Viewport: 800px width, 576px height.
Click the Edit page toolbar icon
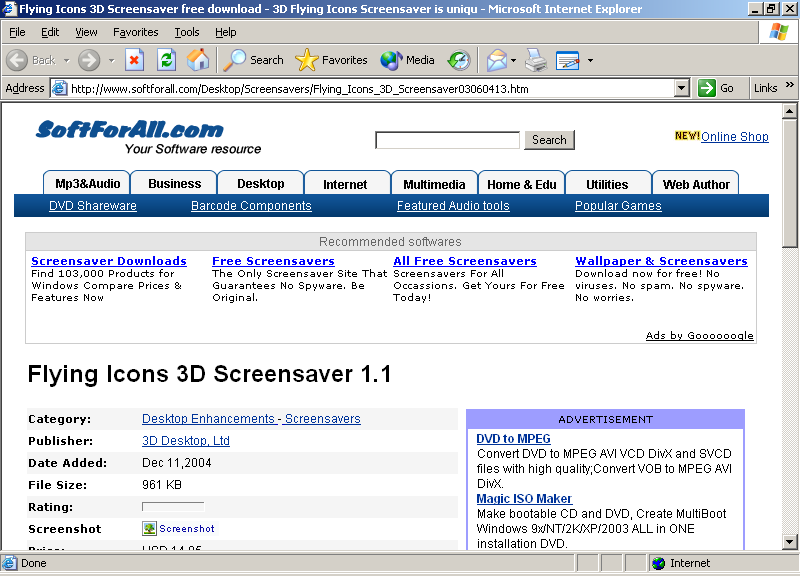568,60
